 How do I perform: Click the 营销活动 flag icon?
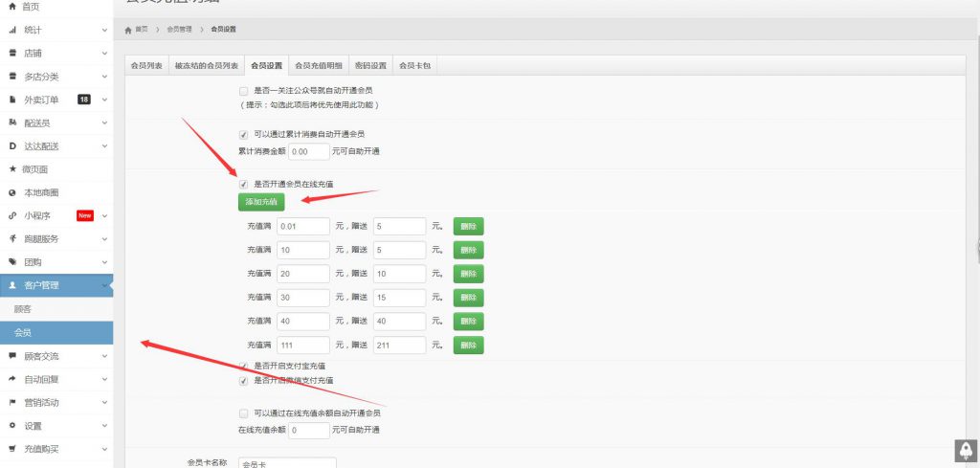point(11,402)
